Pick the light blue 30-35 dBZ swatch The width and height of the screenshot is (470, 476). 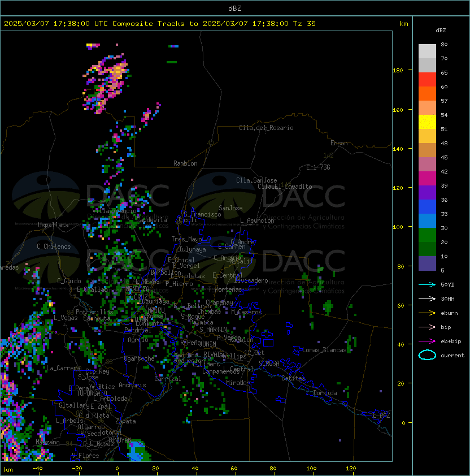[x=427, y=220]
